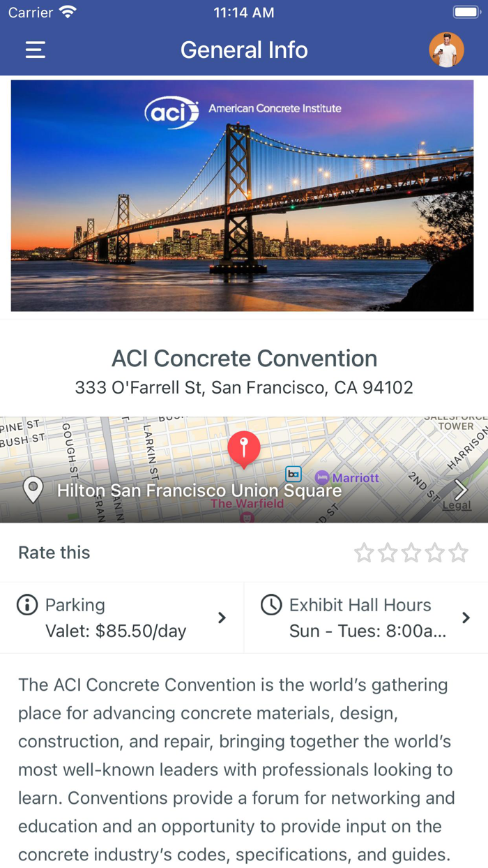Tap the red map pin for the venue

[244, 449]
